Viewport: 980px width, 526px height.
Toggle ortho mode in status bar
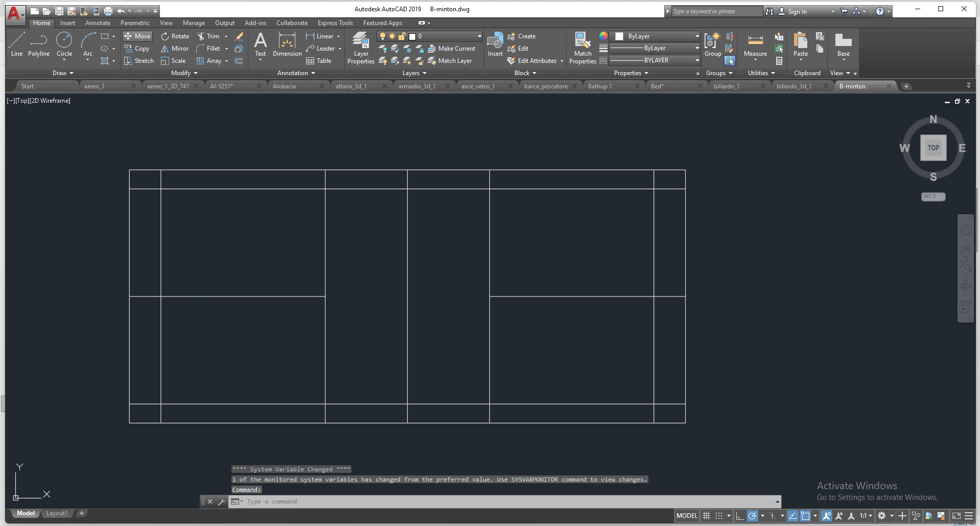pyautogui.click(x=740, y=516)
